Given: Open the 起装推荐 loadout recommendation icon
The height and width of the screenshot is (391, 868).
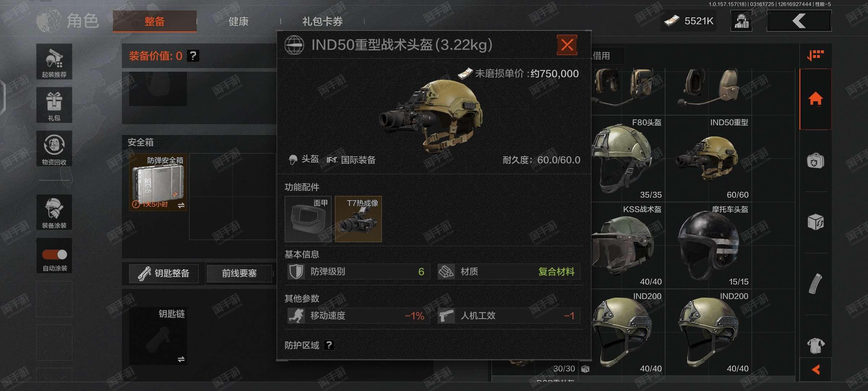Looking at the screenshot, I should [x=54, y=62].
